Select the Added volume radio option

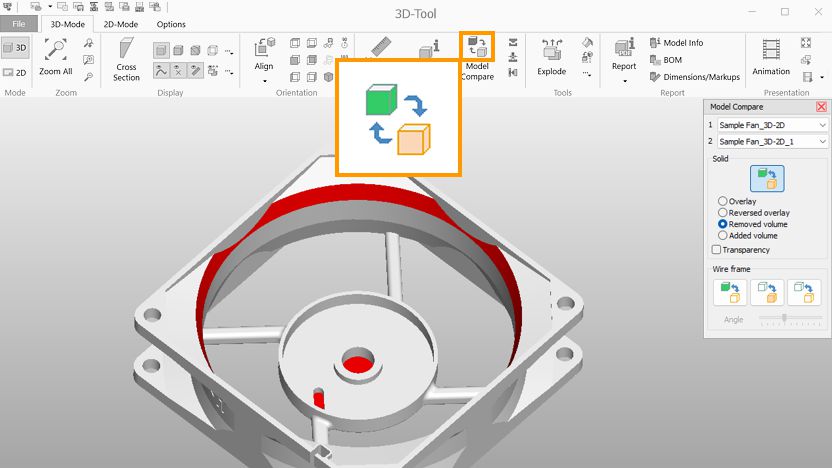(723, 235)
